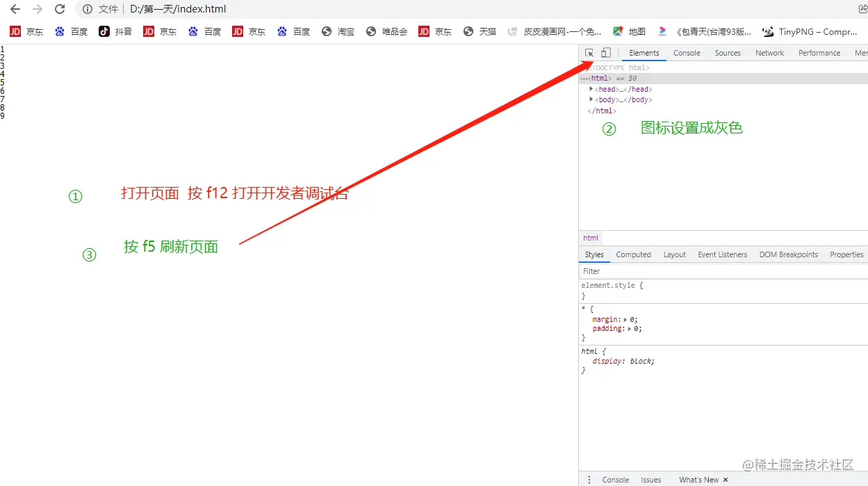Open the Event Listeners pane tab

click(x=722, y=254)
